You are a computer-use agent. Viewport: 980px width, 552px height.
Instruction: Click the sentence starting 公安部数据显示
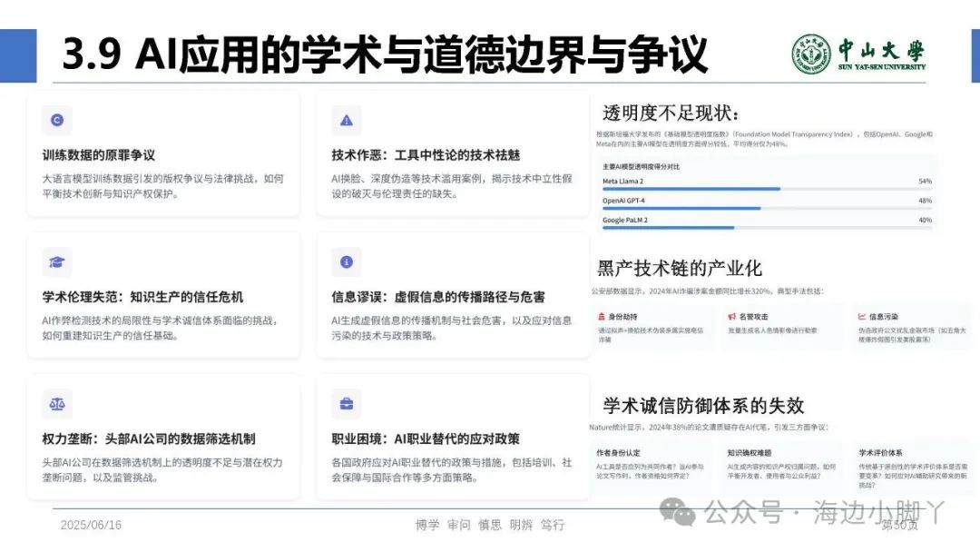click(708, 291)
